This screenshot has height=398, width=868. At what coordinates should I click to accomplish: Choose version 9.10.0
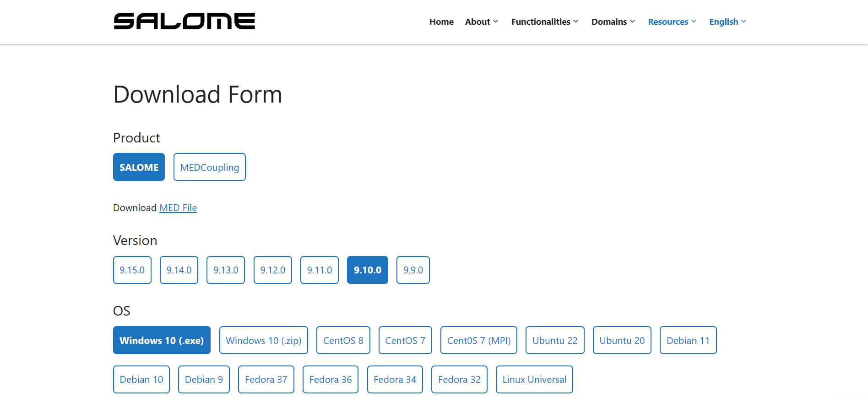click(368, 270)
